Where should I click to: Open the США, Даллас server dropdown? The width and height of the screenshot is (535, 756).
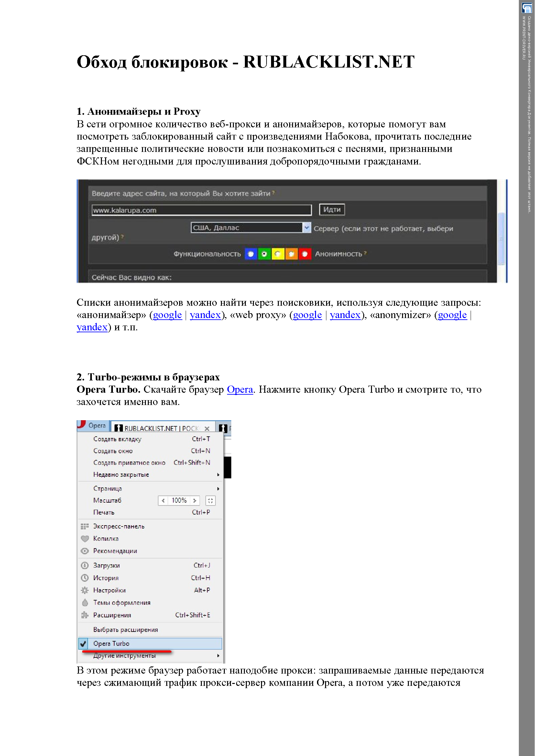click(x=251, y=228)
